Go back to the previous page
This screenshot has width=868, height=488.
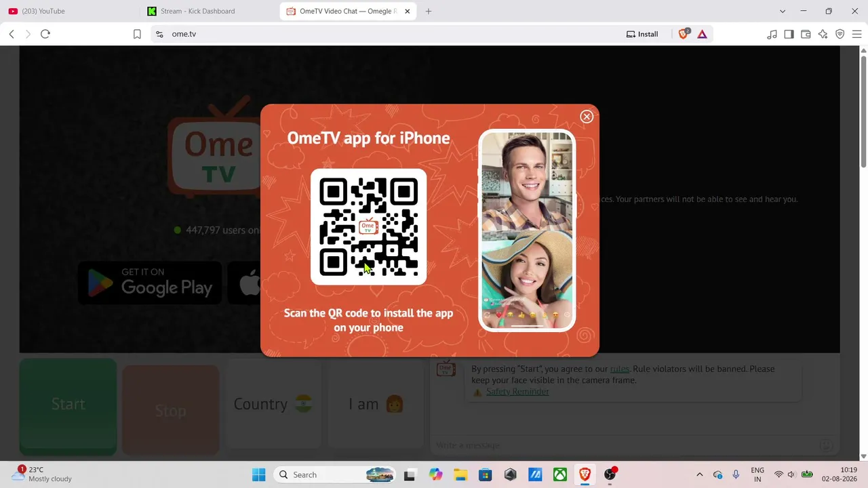pyautogui.click(x=12, y=34)
